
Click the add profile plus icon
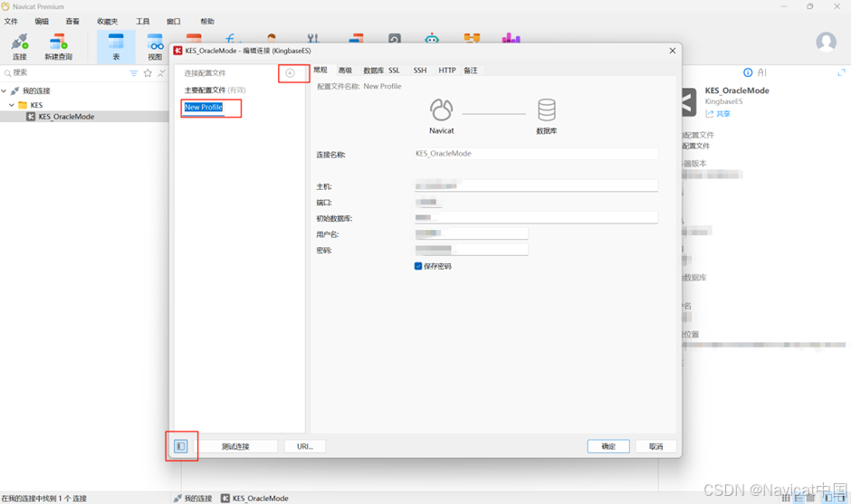point(291,72)
